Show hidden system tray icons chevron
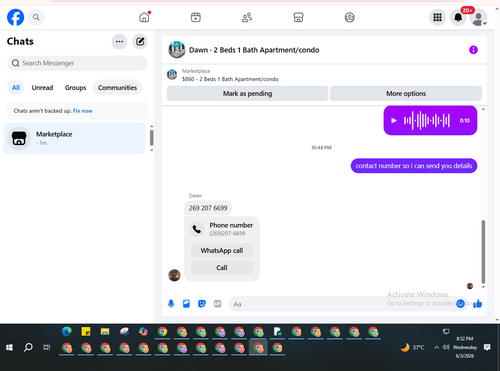Viewport: 500px width, 371px height. tap(436, 348)
